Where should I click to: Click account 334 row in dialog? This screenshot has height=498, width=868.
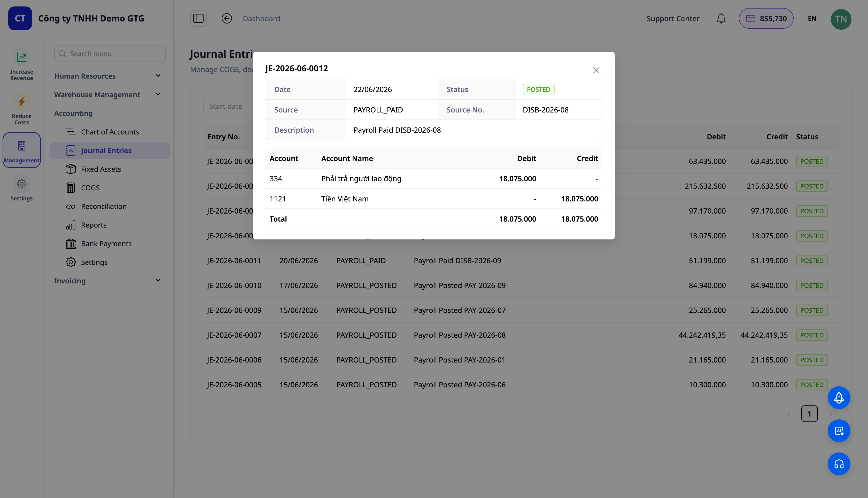point(434,179)
